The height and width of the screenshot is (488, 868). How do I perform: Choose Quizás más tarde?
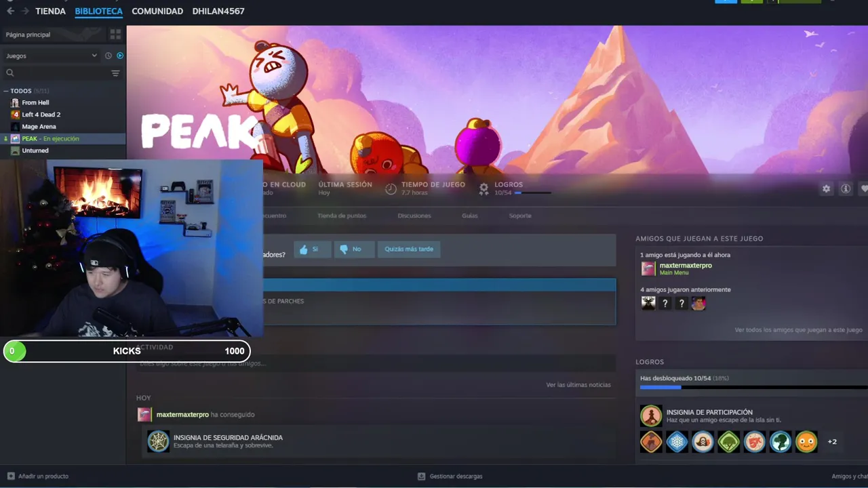(409, 249)
